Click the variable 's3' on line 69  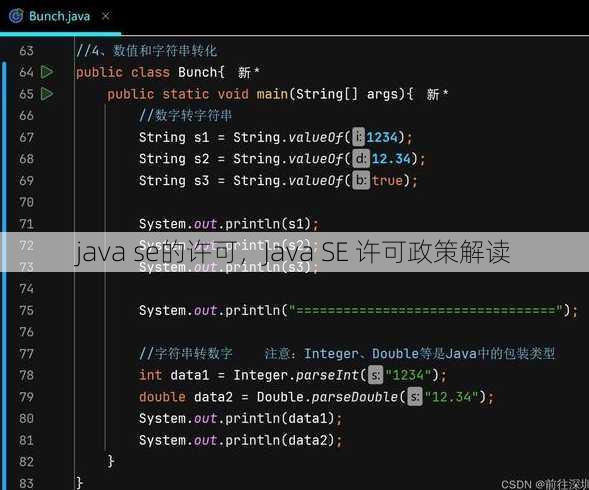click(201, 181)
